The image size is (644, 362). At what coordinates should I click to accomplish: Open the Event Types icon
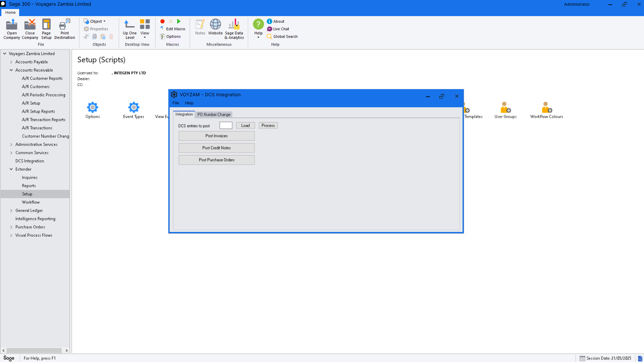pos(133,110)
